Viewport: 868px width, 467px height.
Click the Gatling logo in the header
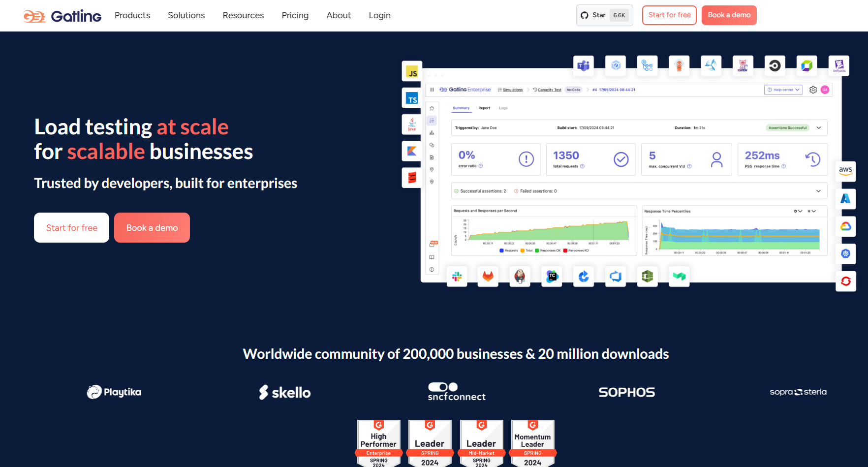[62, 16]
